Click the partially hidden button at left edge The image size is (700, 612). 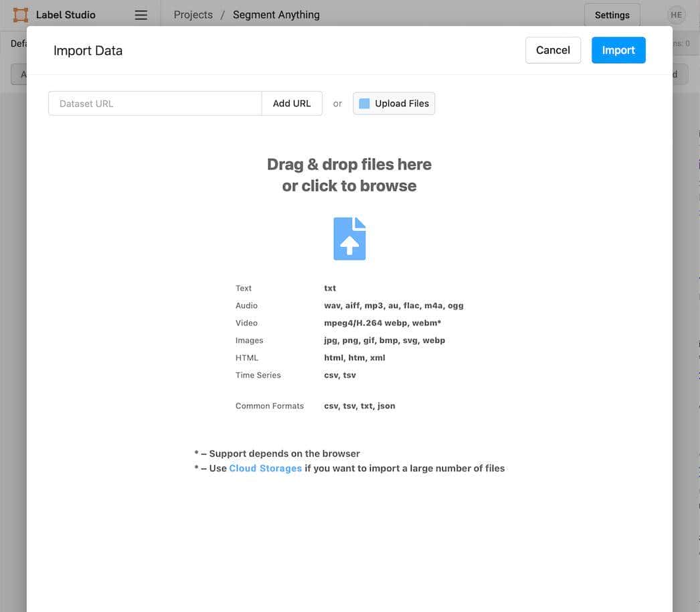click(19, 74)
